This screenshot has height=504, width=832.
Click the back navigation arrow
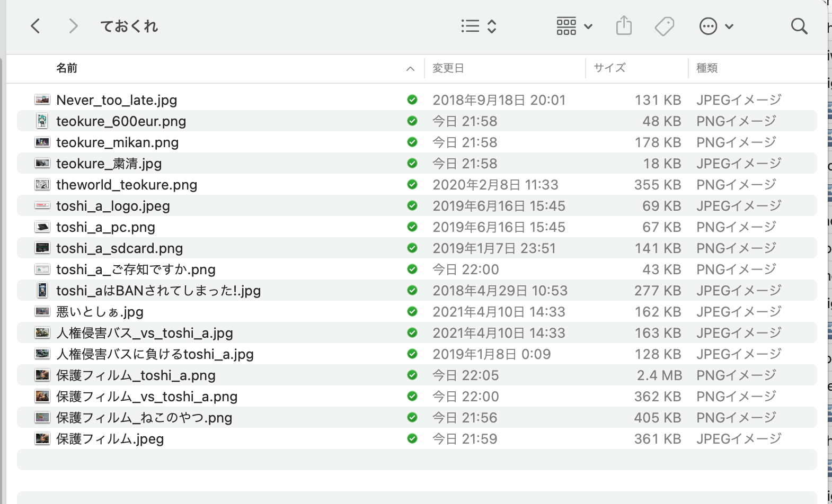pos(36,26)
